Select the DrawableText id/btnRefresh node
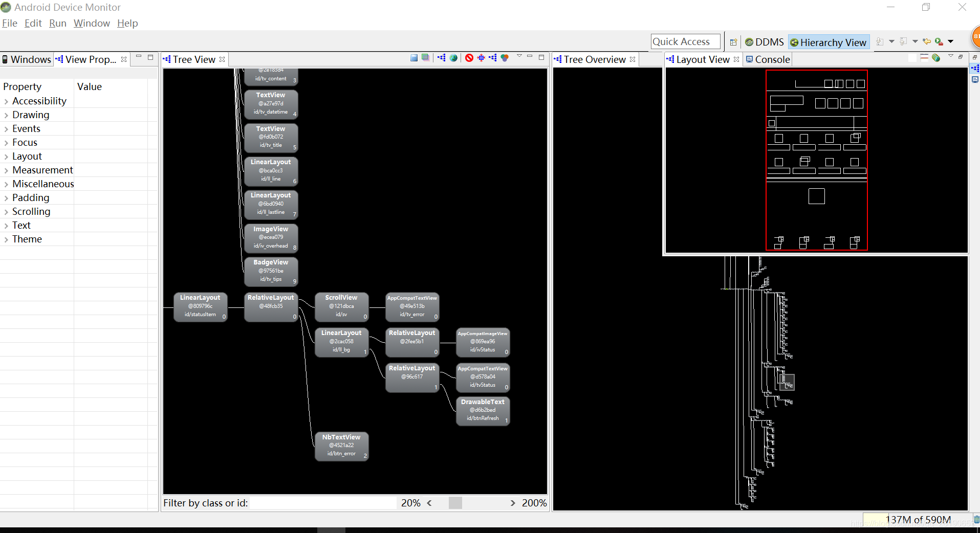 tap(483, 410)
